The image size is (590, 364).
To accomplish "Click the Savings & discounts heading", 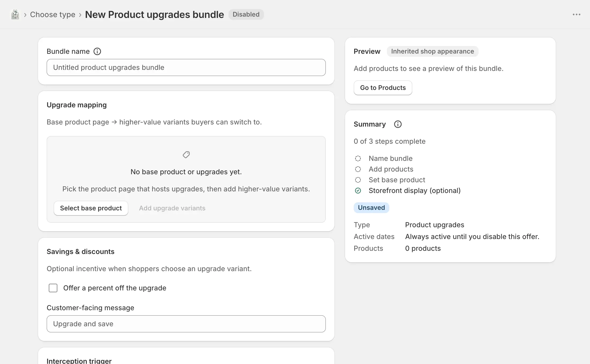I will 80,252.
